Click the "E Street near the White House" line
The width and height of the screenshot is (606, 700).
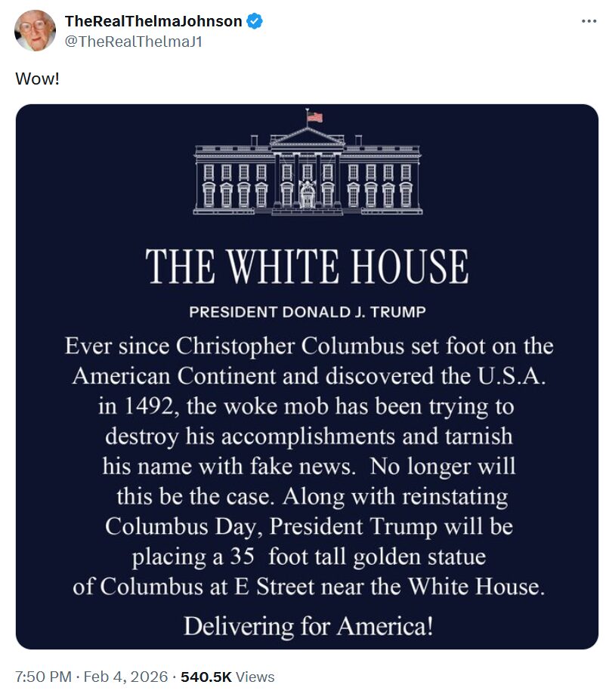coord(308,587)
